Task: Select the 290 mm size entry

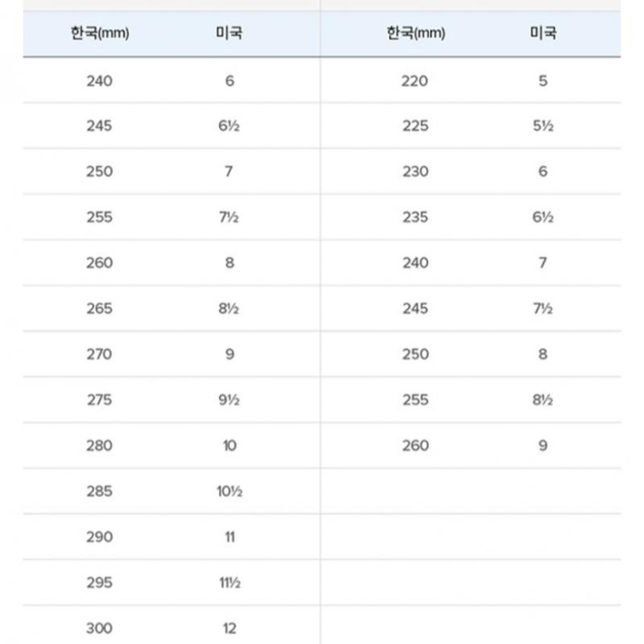Action: pyautogui.click(x=100, y=537)
